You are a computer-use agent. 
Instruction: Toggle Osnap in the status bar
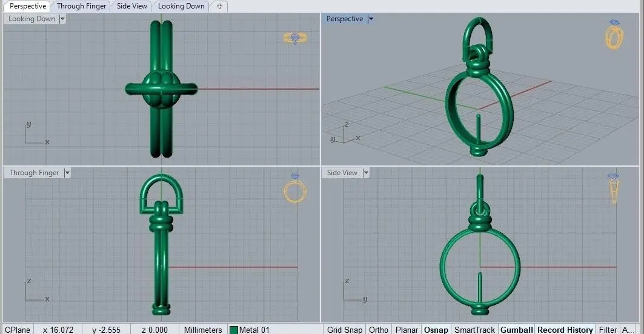[x=436, y=330]
